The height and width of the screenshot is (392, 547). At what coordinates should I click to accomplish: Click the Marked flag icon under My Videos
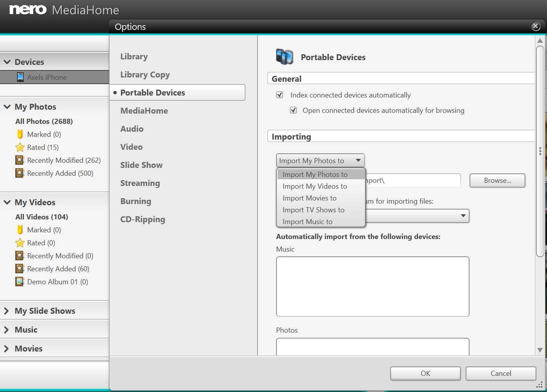pyautogui.click(x=20, y=230)
